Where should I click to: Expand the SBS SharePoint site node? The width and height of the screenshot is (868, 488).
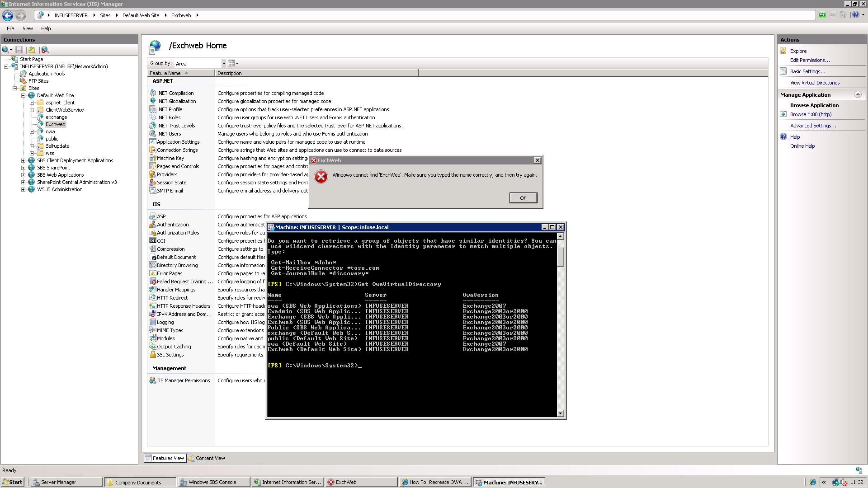tap(24, 168)
